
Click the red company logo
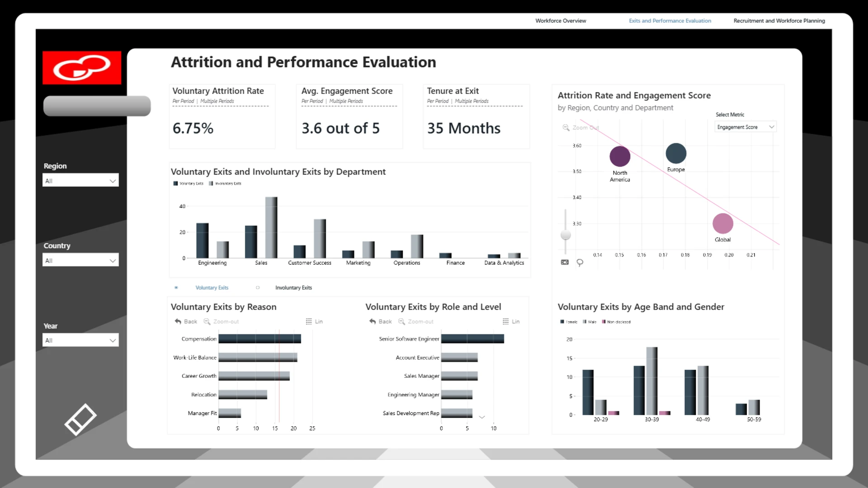point(82,68)
